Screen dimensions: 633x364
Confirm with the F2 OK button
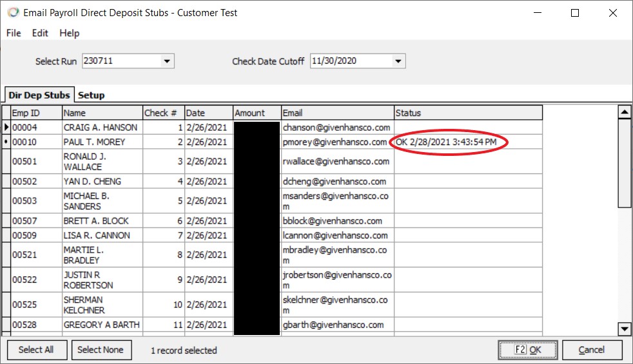pyautogui.click(x=527, y=350)
